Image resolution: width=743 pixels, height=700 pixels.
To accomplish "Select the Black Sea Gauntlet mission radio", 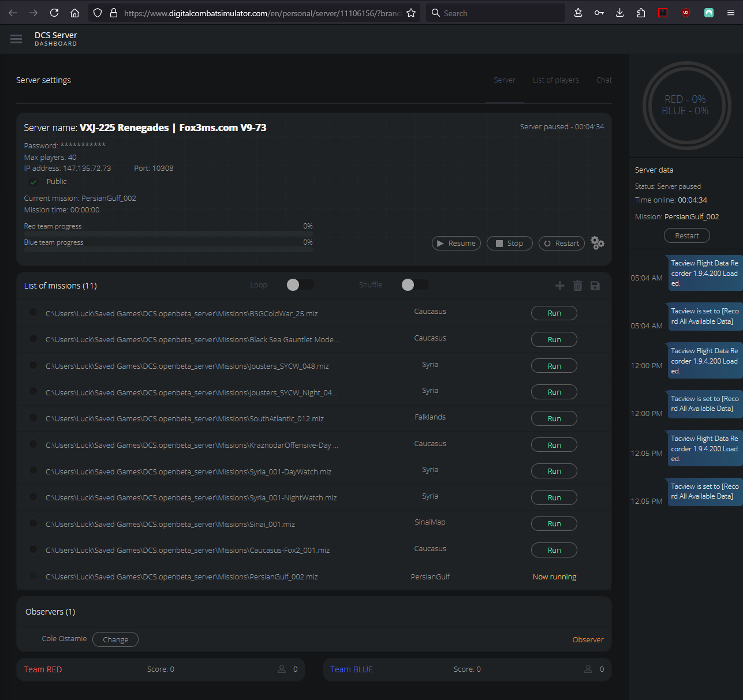I will [33, 339].
